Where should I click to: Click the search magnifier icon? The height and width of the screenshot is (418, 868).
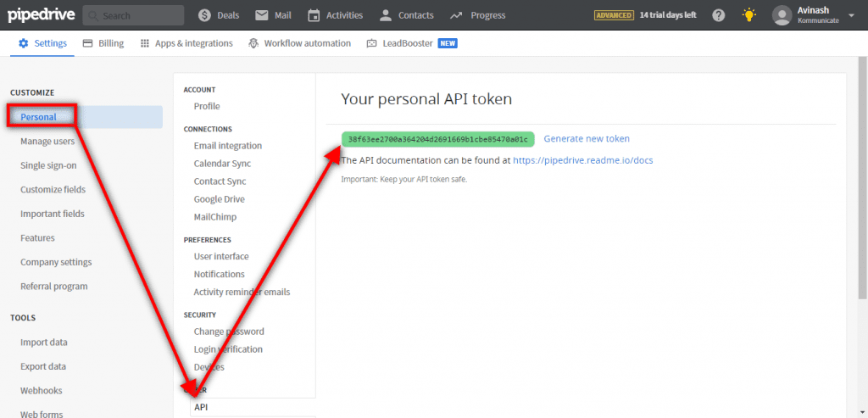click(x=93, y=15)
